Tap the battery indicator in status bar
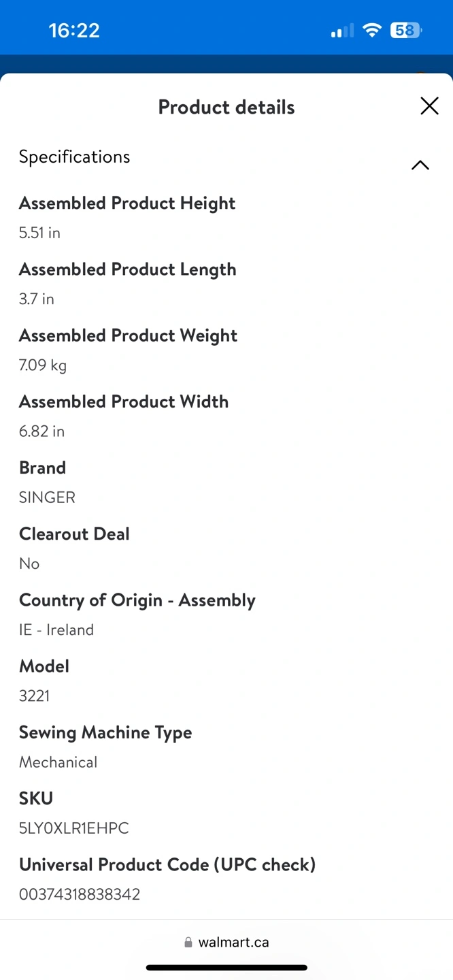453x980 pixels. coord(406,31)
